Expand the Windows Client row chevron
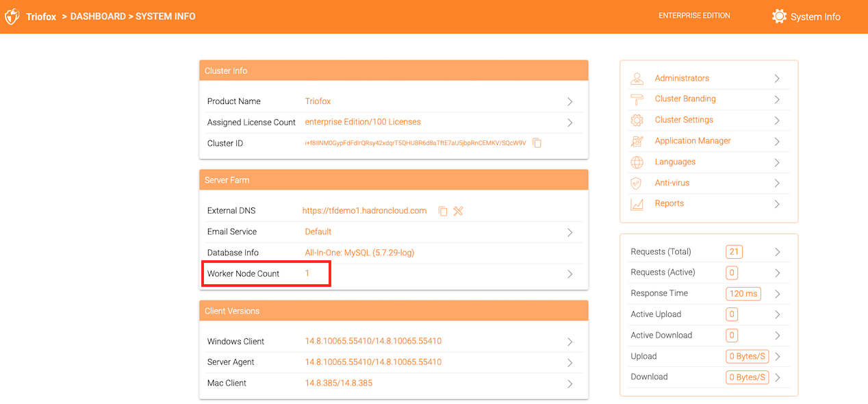 click(x=570, y=342)
